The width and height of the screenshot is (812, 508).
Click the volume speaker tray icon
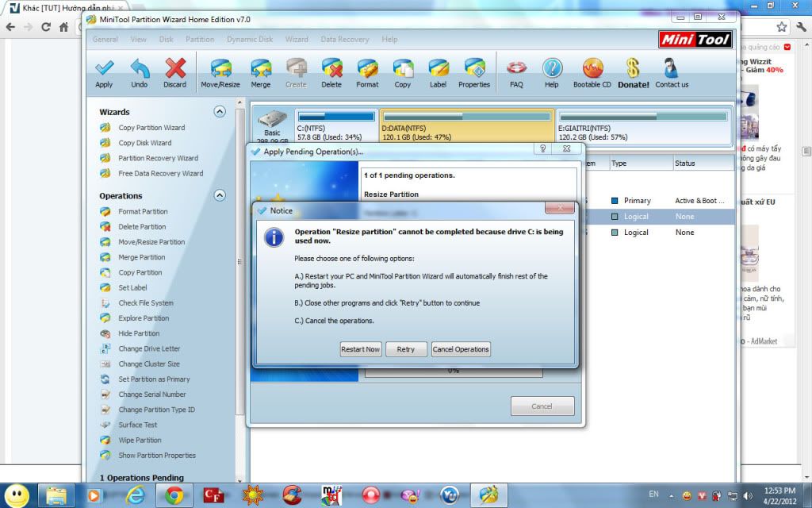tap(748, 495)
